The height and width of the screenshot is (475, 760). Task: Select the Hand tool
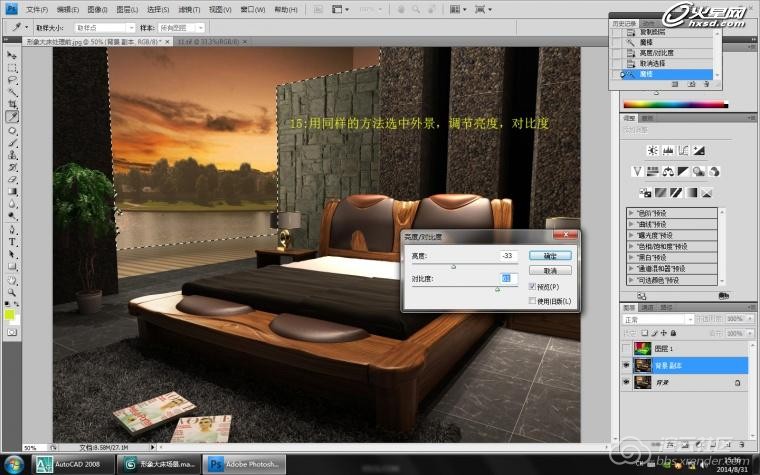[12, 280]
